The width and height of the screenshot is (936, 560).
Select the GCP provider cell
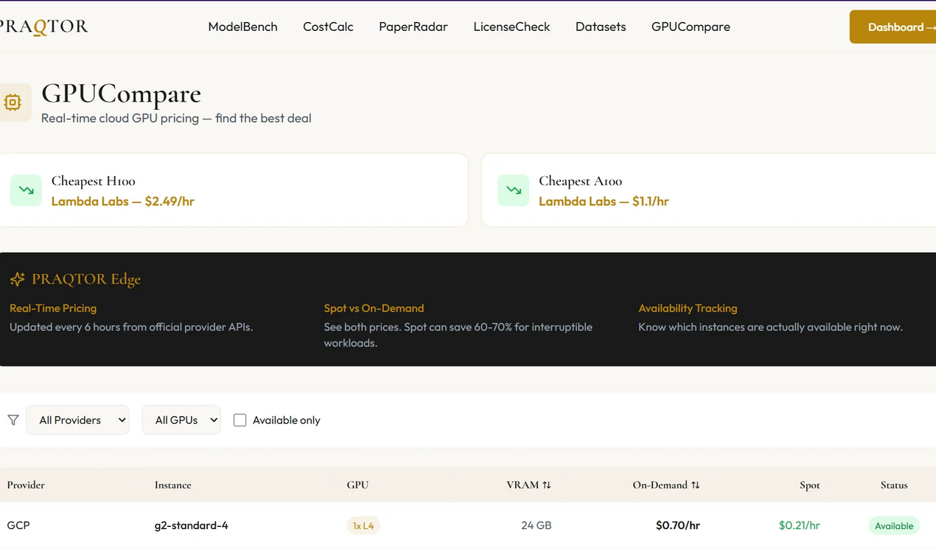tap(18, 525)
